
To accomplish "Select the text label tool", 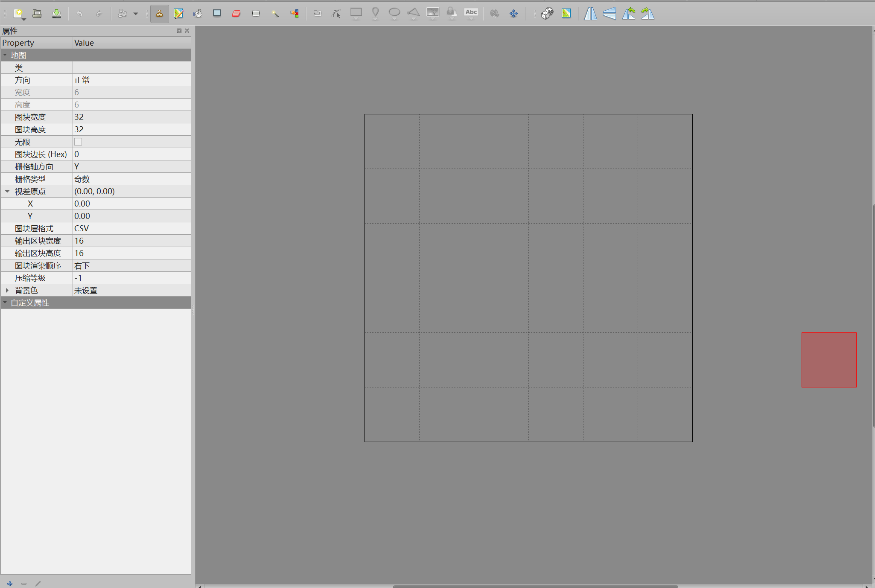I will click(x=472, y=13).
